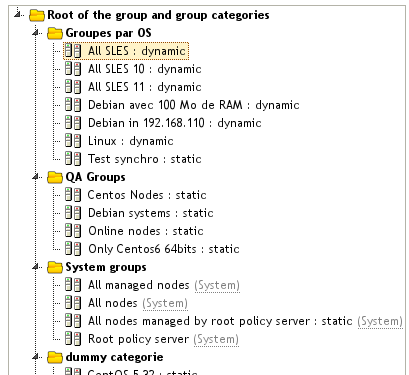Open the All SLES 10 : dynamic group
This screenshot has height=375, width=409.
[145, 69]
